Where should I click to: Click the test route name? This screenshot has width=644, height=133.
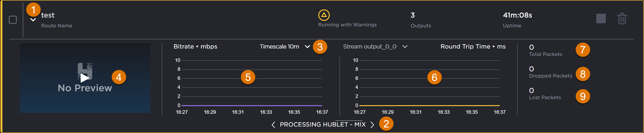48,15
